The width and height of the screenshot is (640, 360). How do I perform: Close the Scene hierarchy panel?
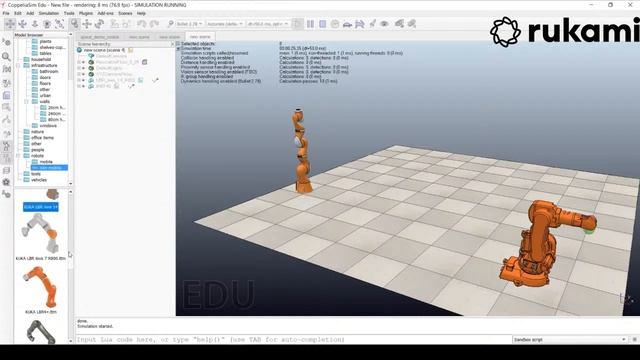point(172,44)
